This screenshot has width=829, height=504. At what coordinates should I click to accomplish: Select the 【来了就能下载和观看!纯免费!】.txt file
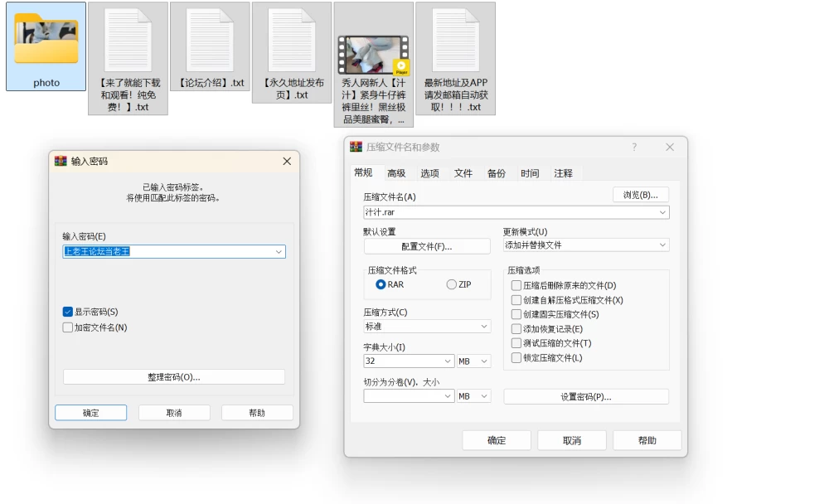[128, 58]
